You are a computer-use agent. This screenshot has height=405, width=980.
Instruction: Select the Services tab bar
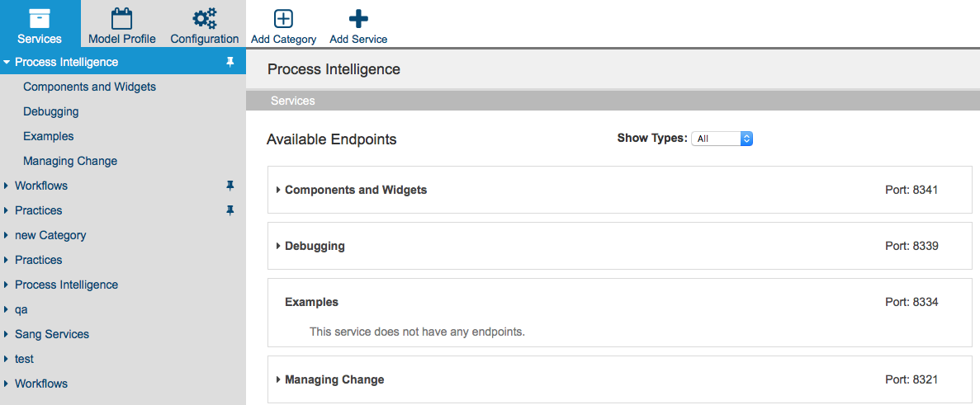(x=613, y=101)
